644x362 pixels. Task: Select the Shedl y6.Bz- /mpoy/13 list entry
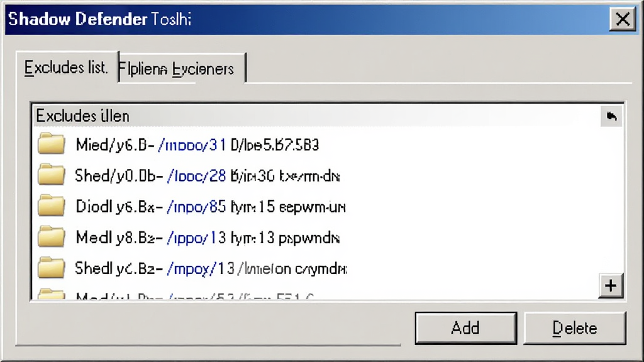[328, 269]
